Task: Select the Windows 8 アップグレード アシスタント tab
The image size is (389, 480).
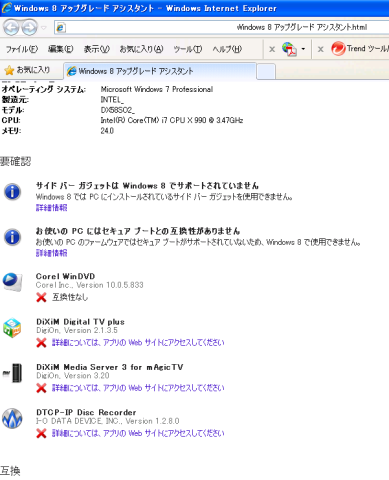Action: click(x=160, y=71)
